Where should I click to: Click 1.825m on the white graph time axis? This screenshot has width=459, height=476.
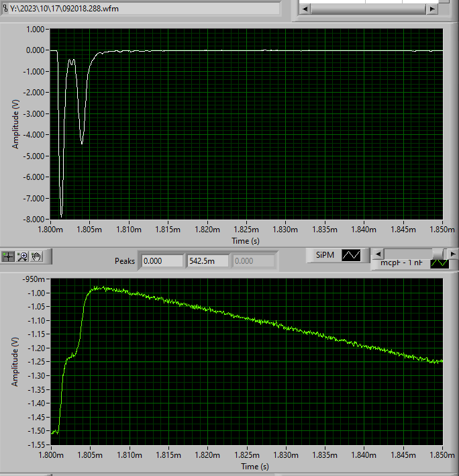click(x=246, y=230)
